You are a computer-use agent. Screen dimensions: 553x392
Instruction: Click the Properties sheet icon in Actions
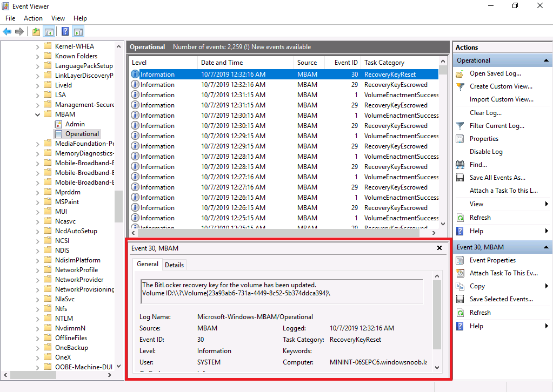[460, 139]
